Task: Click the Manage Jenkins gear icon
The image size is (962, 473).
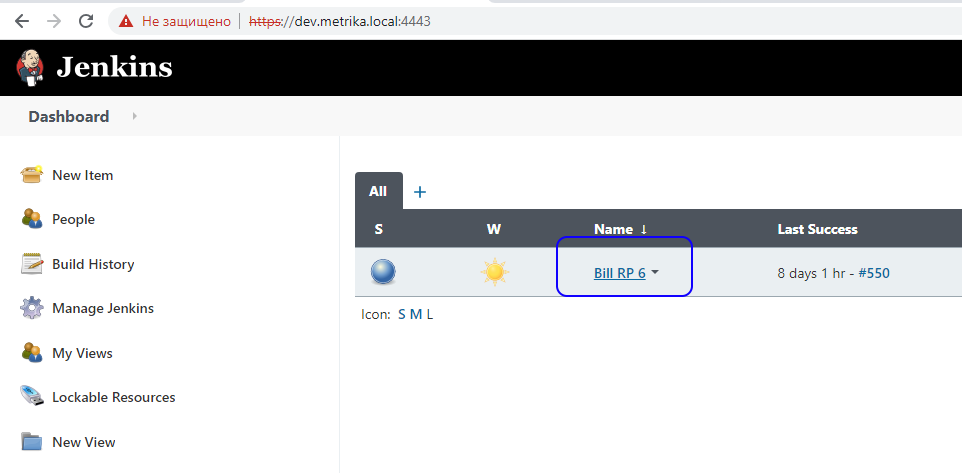Action: pos(32,308)
